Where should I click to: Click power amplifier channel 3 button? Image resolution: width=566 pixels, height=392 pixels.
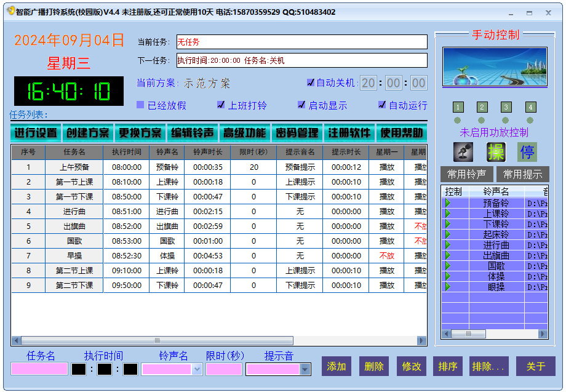point(506,106)
